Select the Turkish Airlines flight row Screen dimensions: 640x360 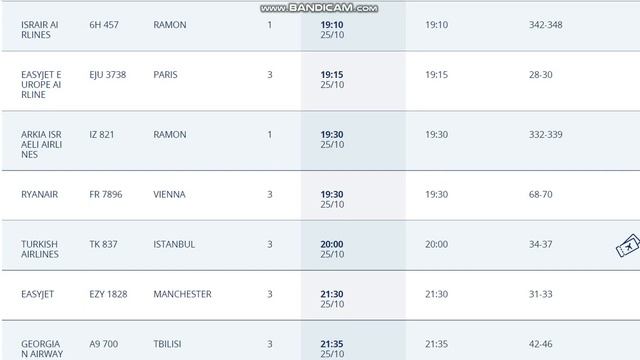tap(320, 245)
